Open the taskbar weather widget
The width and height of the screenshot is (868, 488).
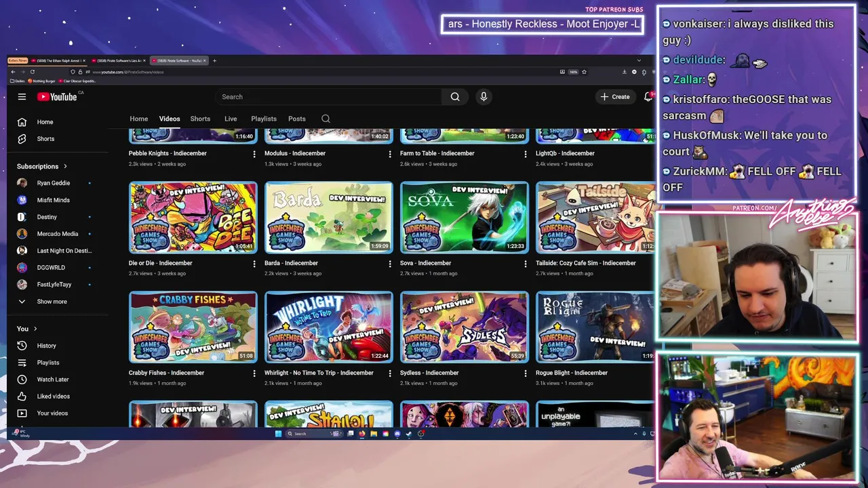coord(22,434)
